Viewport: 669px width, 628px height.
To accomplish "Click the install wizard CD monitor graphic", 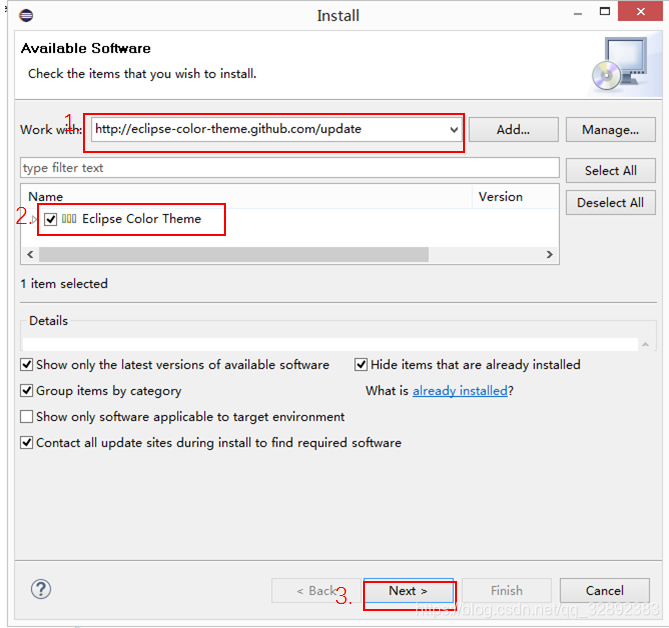I will click(x=620, y=64).
